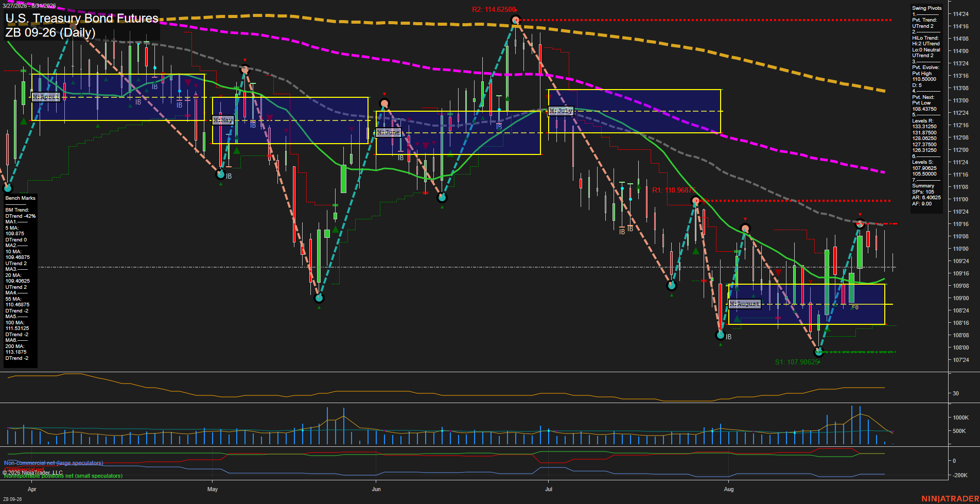This screenshot has height=504, width=980.
Task: Click the 'ZB 09-26' footer label
Action: tap(12, 499)
